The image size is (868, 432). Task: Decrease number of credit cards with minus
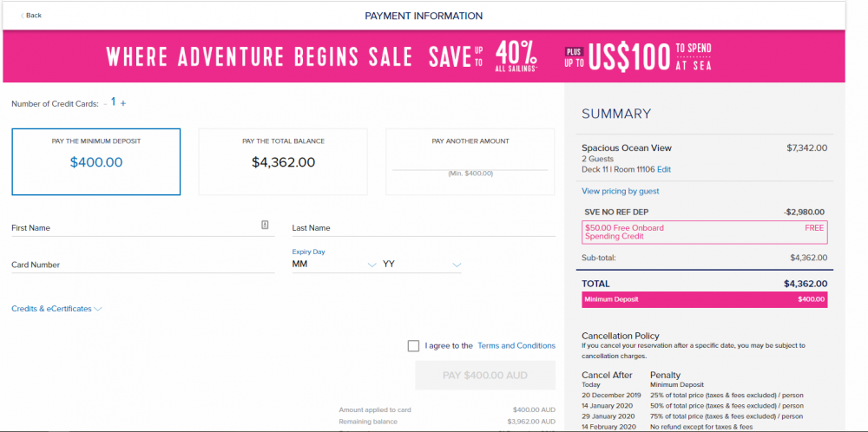pos(105,104)
